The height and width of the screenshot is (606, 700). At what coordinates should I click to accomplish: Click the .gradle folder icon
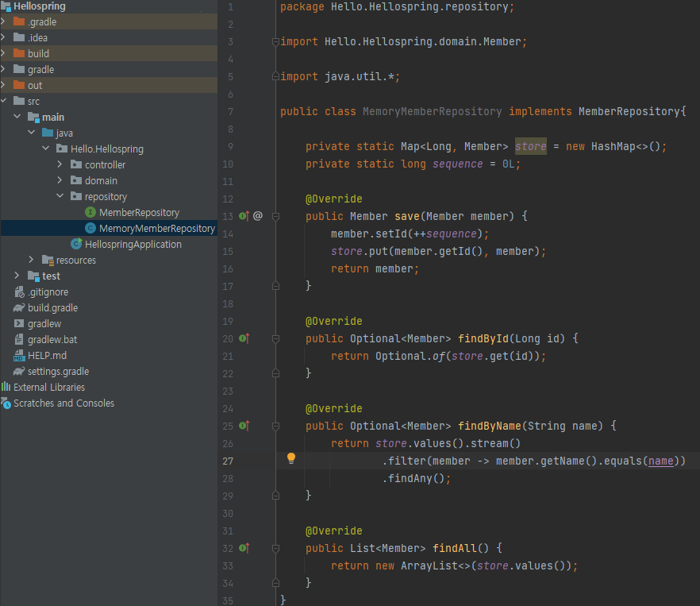pos(19,21)
